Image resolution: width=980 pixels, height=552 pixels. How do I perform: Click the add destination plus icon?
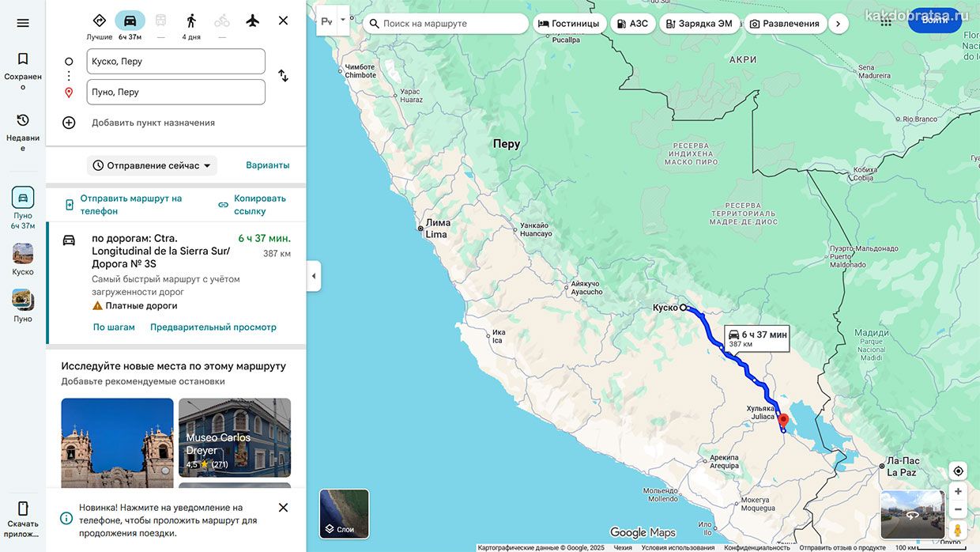pos(69,123)
